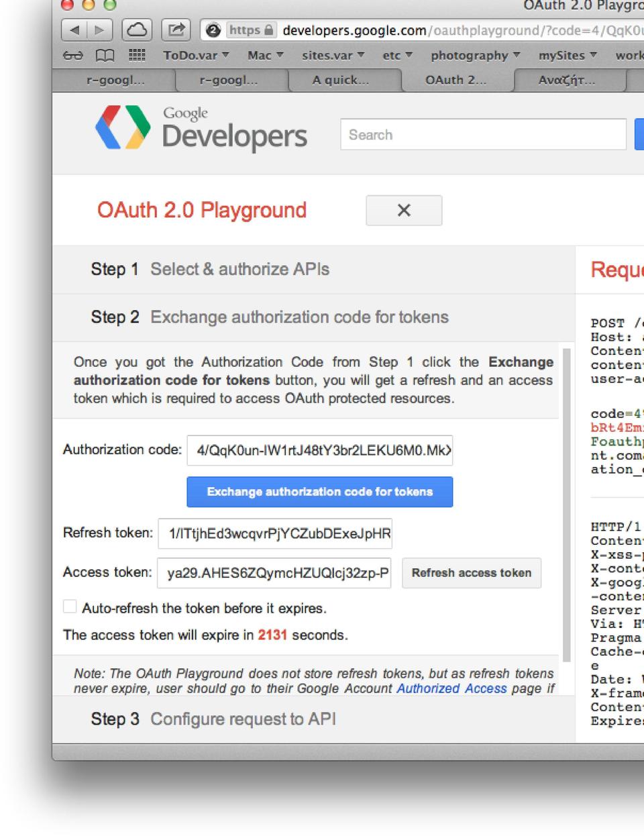Image resolution: width=644 pixels, height=836 pixels.
Task: Click the Google Developers Search field
Action: (x=483, y=135)
